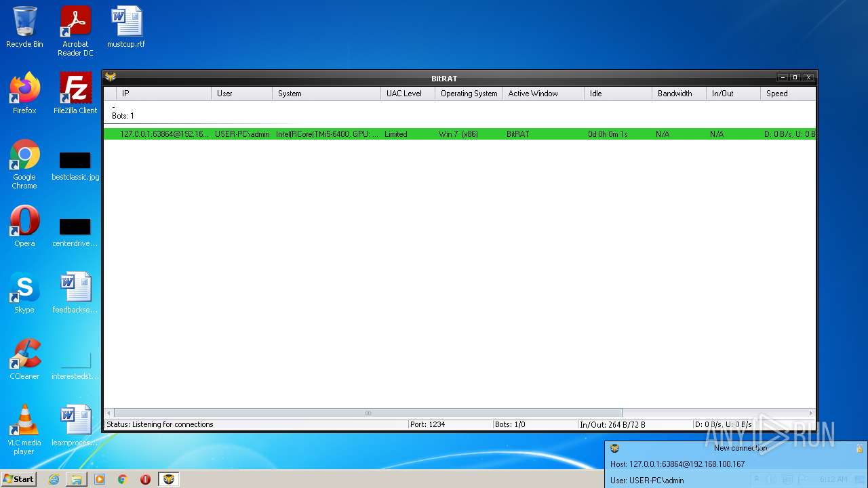Viewport: 868px width, 488px height.
Task: Click the idle time 0d 0h 0m 1s cell
Action: [608, 134]
